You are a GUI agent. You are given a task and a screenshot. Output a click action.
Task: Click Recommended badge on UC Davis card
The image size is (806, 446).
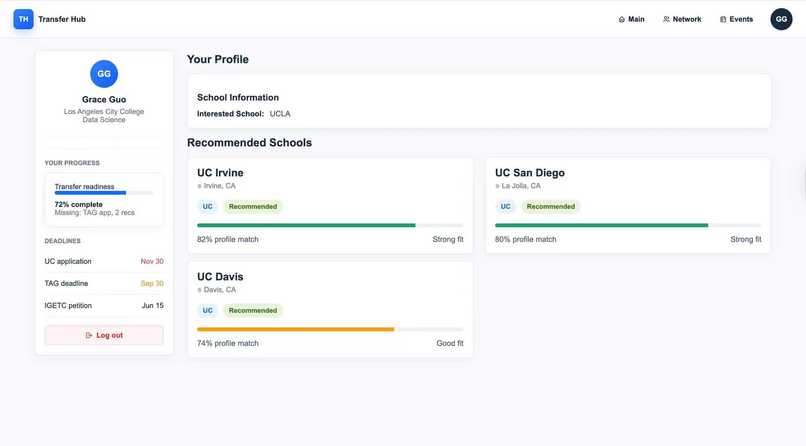click(252, 310)
